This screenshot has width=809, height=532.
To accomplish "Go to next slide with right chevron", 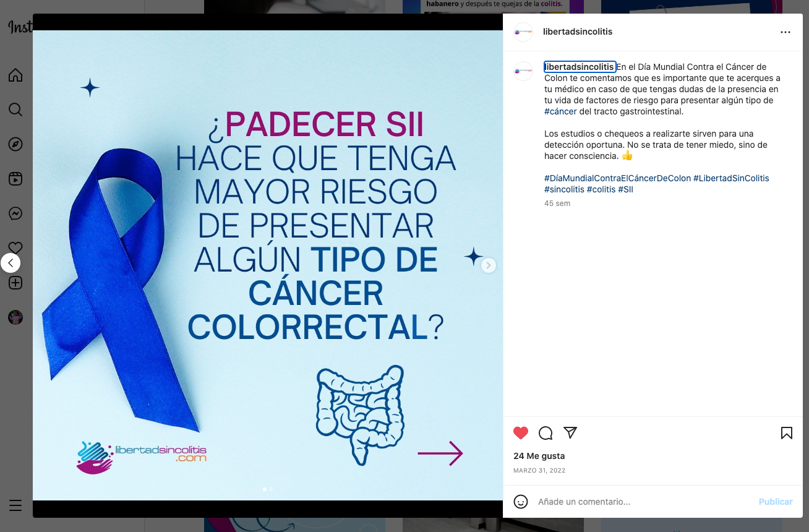I will pyautogui.click(x=489, y=265).
